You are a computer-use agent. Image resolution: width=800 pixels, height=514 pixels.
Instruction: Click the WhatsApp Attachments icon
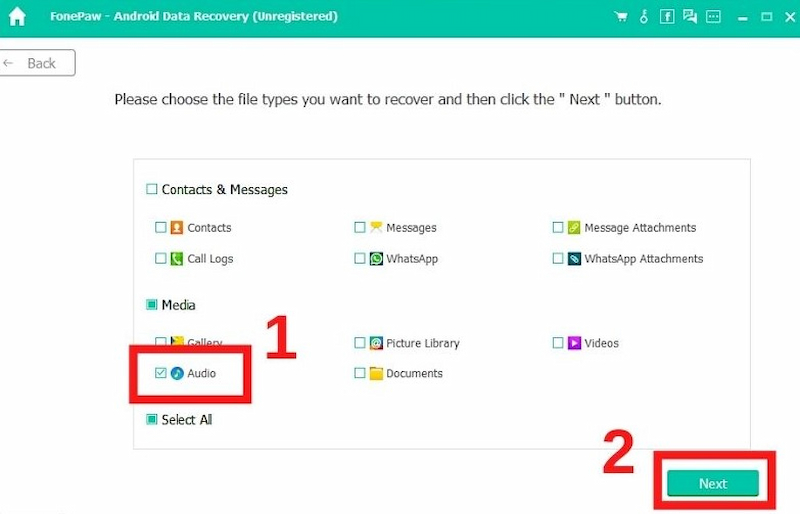point(574,259)
